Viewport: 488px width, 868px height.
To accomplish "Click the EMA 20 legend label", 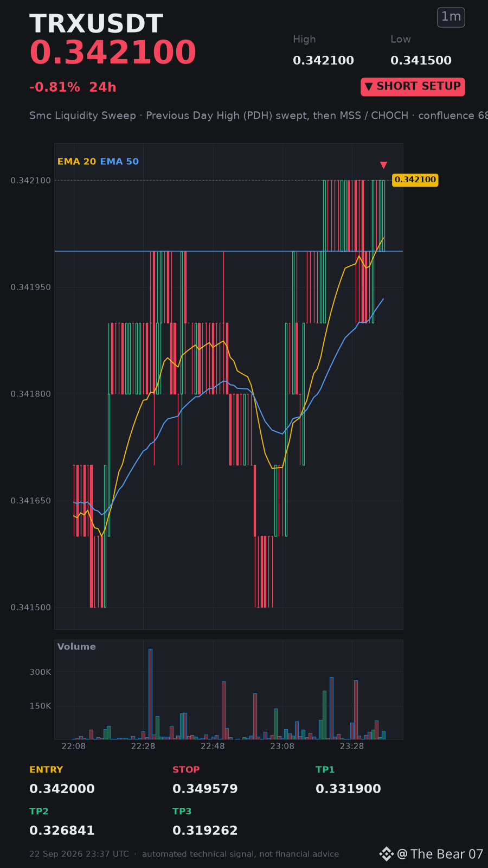I will (x=76, y=162).
